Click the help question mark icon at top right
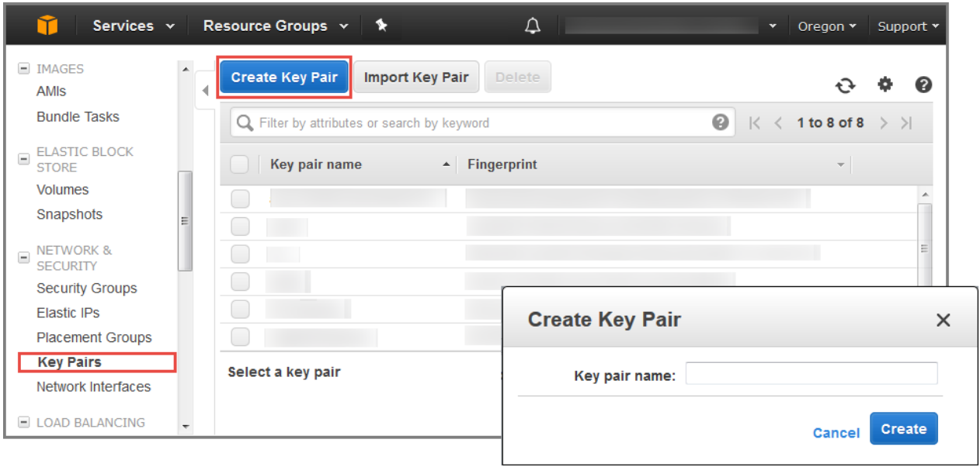The width and height of the screenshot is (980, 467). pyautogui.click(x=923, y=85)
